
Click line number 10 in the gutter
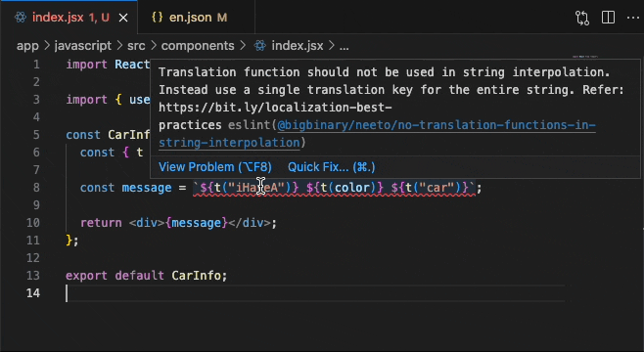click(33, 223)
